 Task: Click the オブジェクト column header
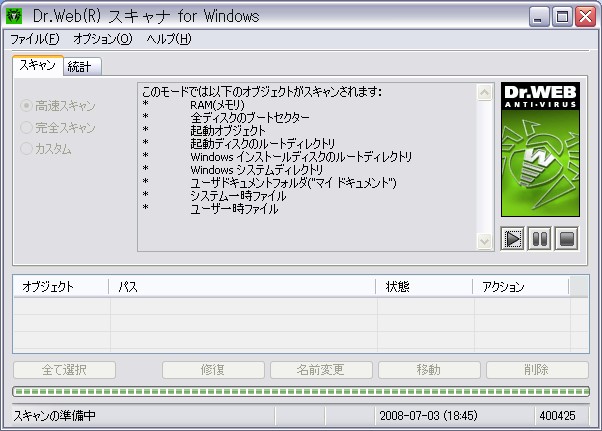[x=61, y=287]
